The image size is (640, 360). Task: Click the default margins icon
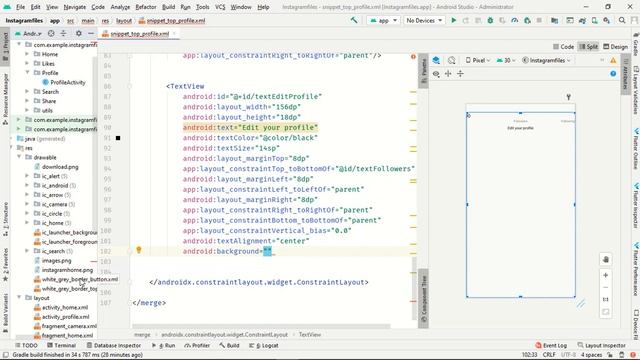tap(448, 73)
